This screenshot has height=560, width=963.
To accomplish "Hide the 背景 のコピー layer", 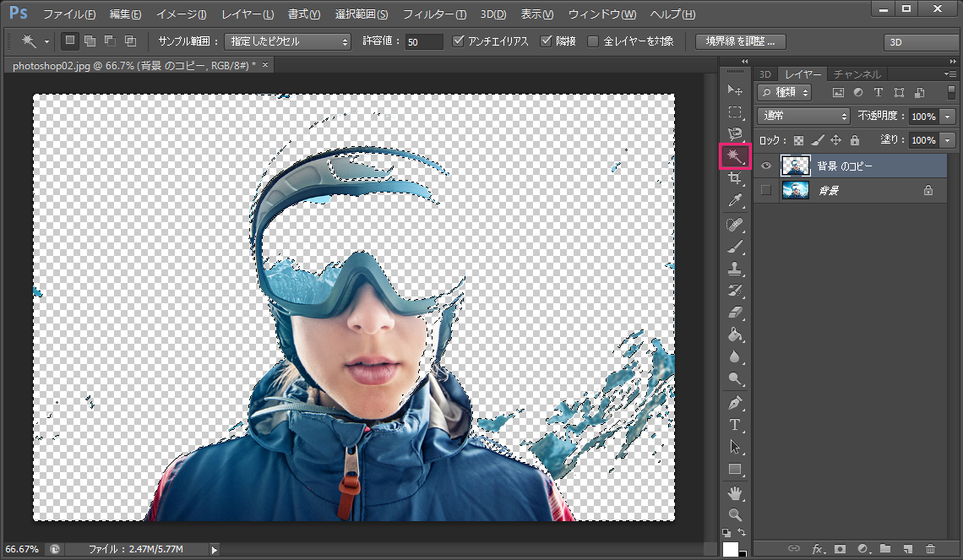I will tap(766, 166).
